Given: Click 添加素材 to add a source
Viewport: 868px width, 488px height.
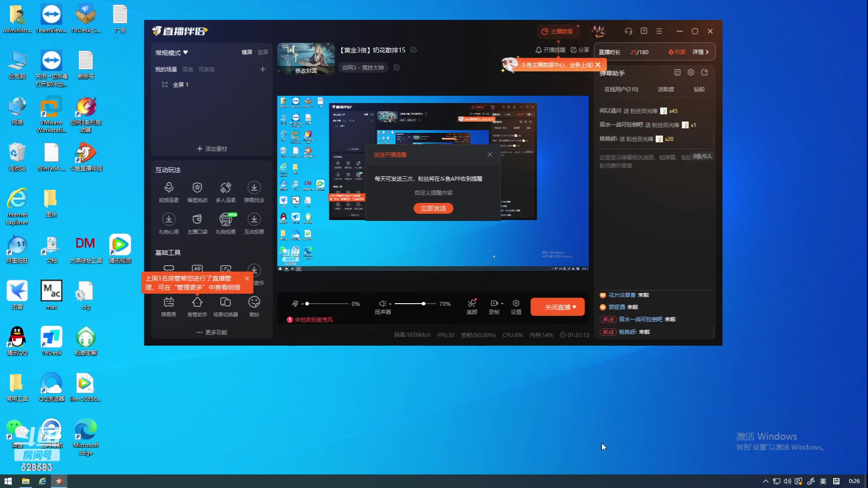Looking at the screenshot, I should 212,149.
